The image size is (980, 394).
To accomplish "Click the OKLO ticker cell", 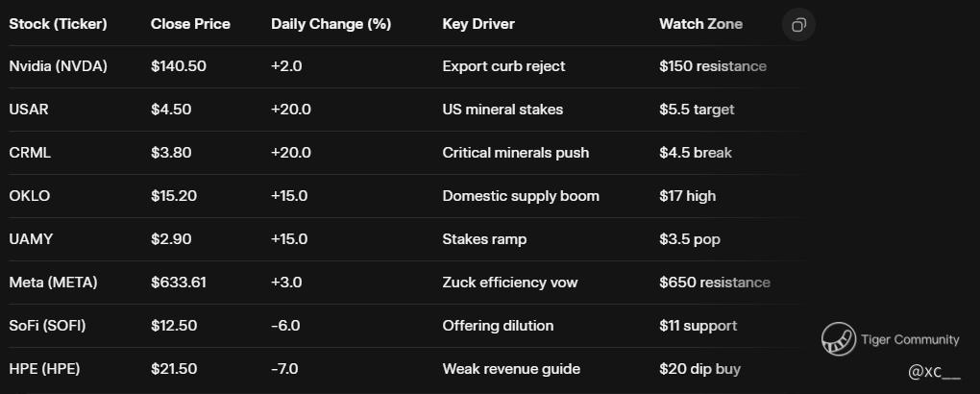I will pos(30,196).
